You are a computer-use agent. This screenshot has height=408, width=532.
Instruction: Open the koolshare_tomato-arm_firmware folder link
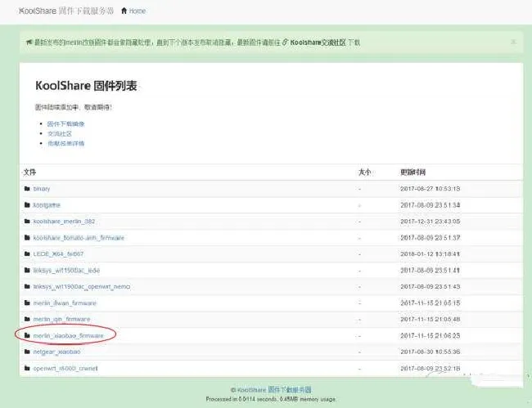79,238
